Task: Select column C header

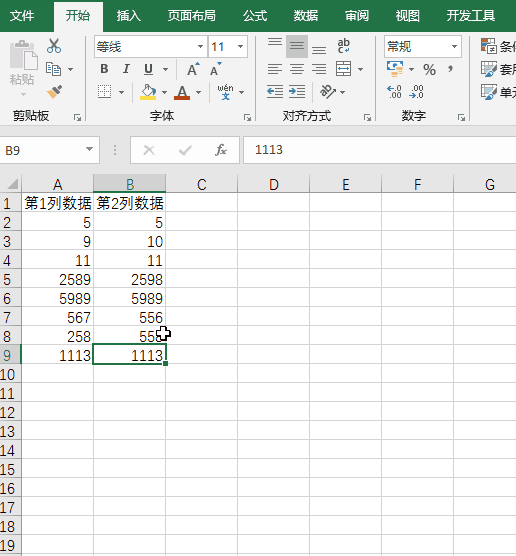Action: tap(202, 184)
